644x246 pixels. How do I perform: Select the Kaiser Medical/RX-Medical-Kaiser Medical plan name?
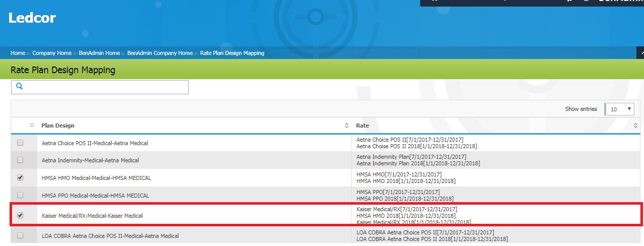(92, 216)
